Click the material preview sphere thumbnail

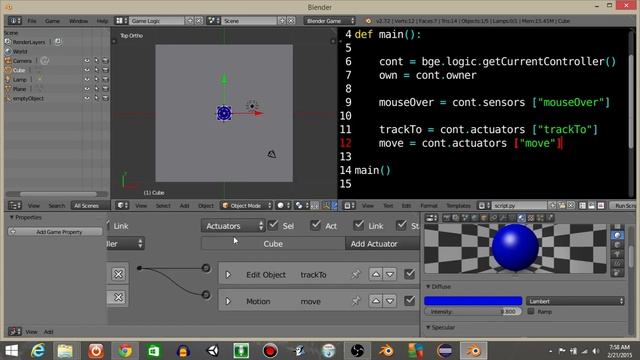[515, 248]
